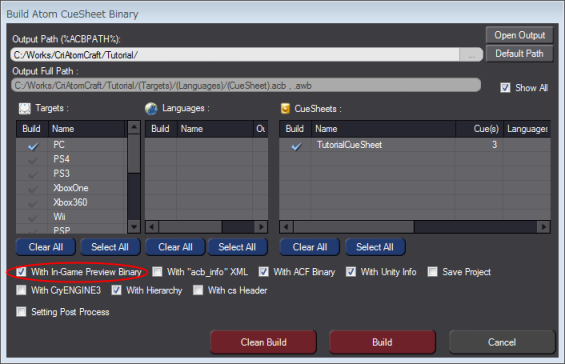Start the build with Build button
Image resolution: width=565 pixels, height=364 pixels.
point(382,342)
